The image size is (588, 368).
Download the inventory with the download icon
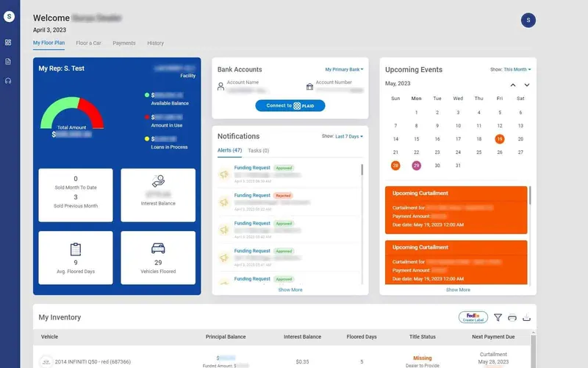click(x=526, y=318)
